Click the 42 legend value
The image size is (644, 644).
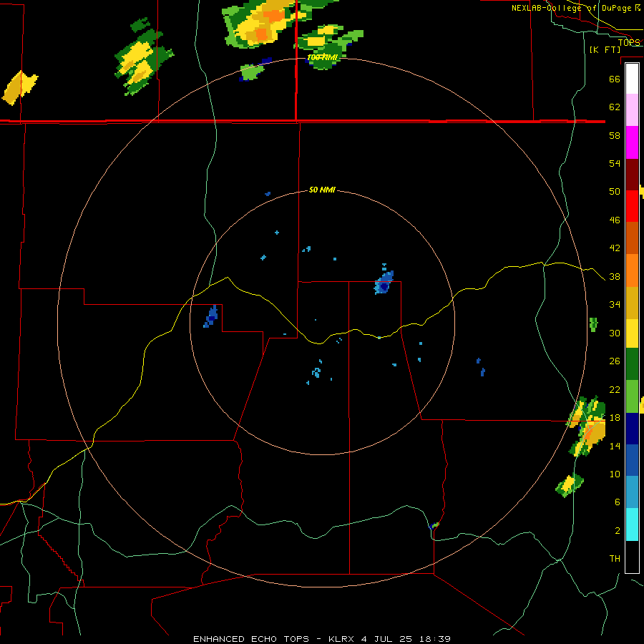click(615, 248)
